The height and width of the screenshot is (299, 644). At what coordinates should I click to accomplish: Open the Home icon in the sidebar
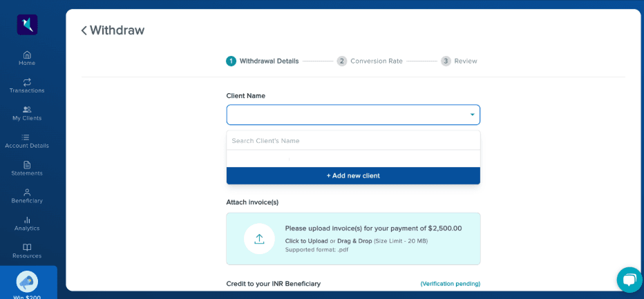tap(27, 55)
